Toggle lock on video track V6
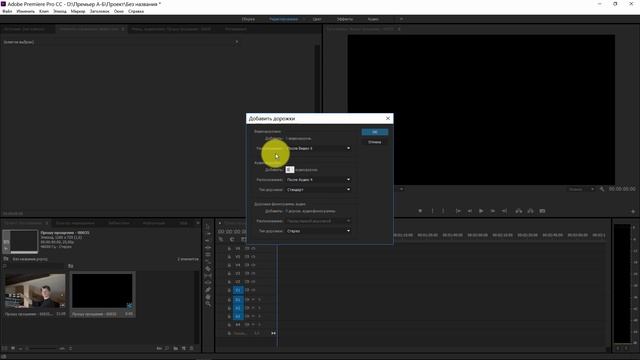The image size is (640, 360). (x=229, y=248)
